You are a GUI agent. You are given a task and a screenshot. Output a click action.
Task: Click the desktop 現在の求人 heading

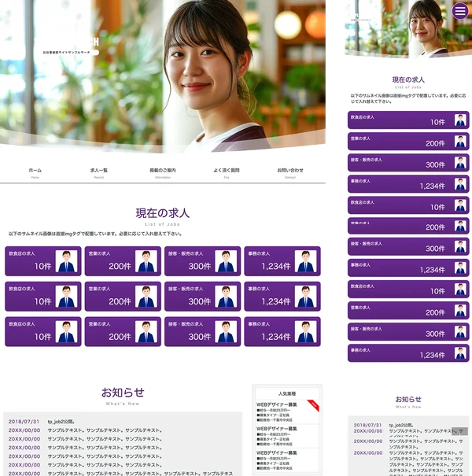(163, 213)
